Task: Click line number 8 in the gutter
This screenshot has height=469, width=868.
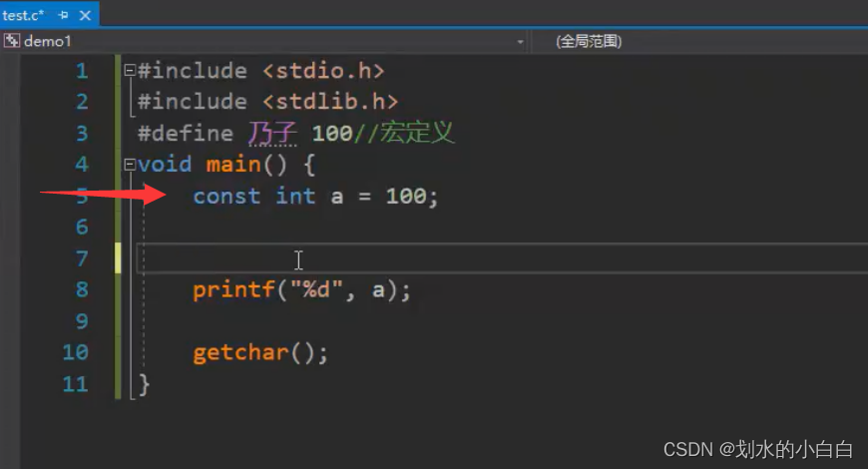Action: point(82,289)
